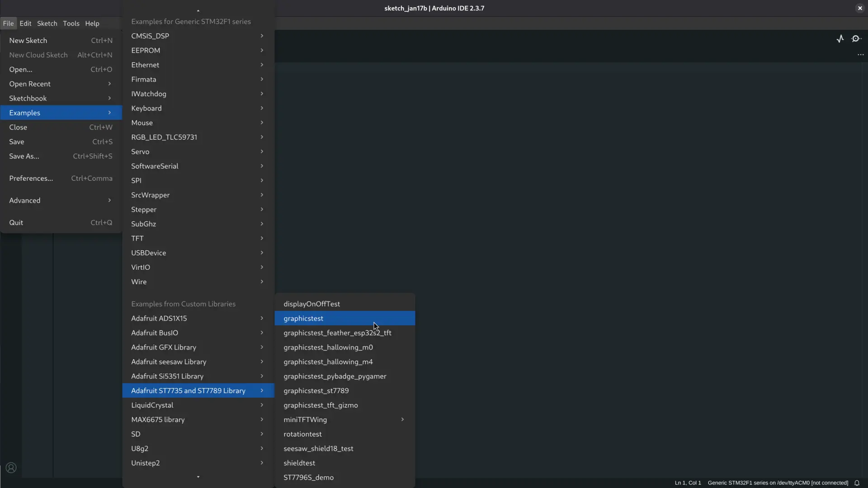Screen dimensions: 868x488
Task: Click the three-dots more actions icon
Action: (x=860, y=55)
